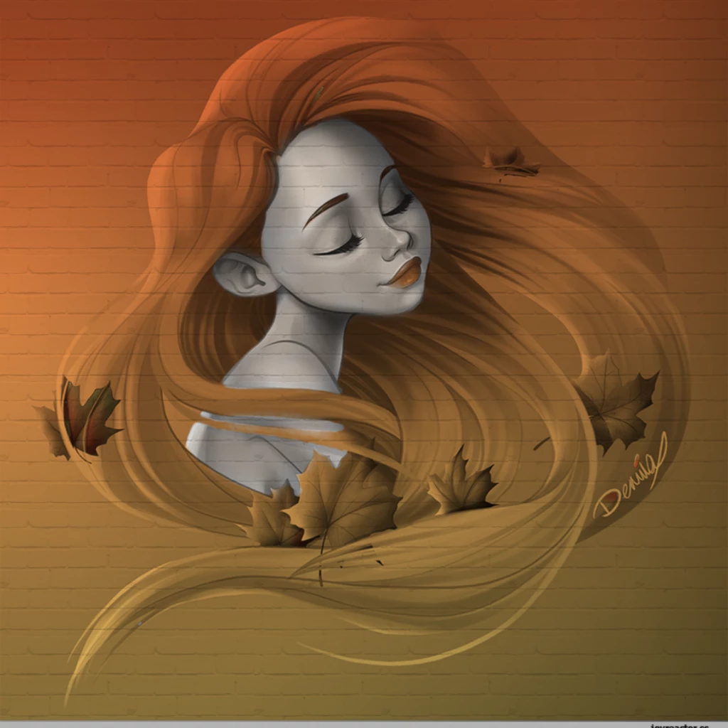This screenshot has height=728, width=728.
Task: Click the closed eye with long lashes
Action: [342, 246]
